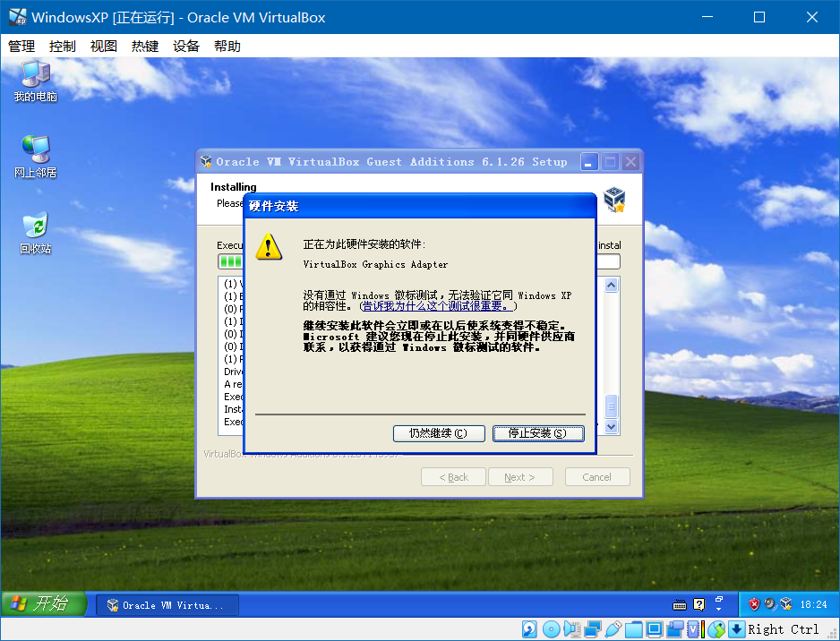
Task: Click the mouse integration status icon
Action: (x=716, y=629)
